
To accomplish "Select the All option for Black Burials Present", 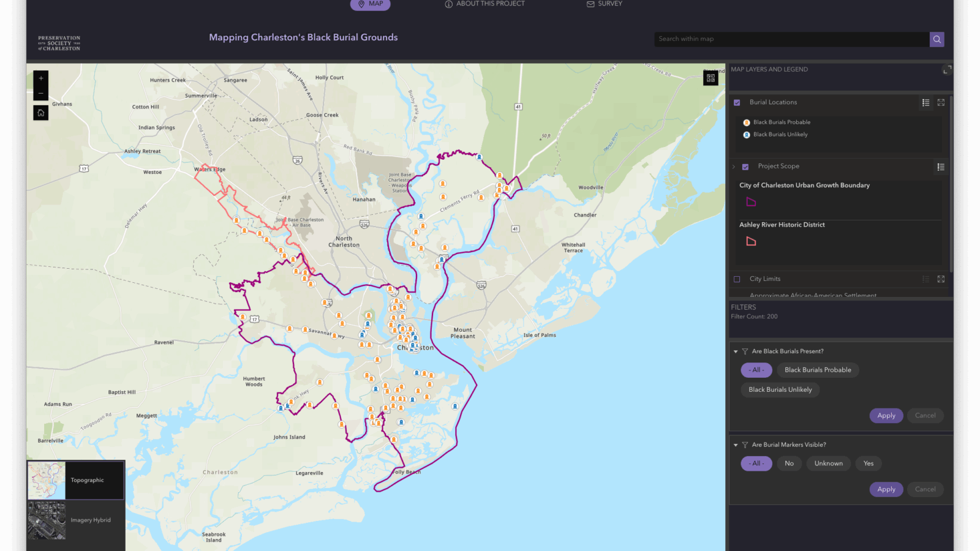I will 756,370.
